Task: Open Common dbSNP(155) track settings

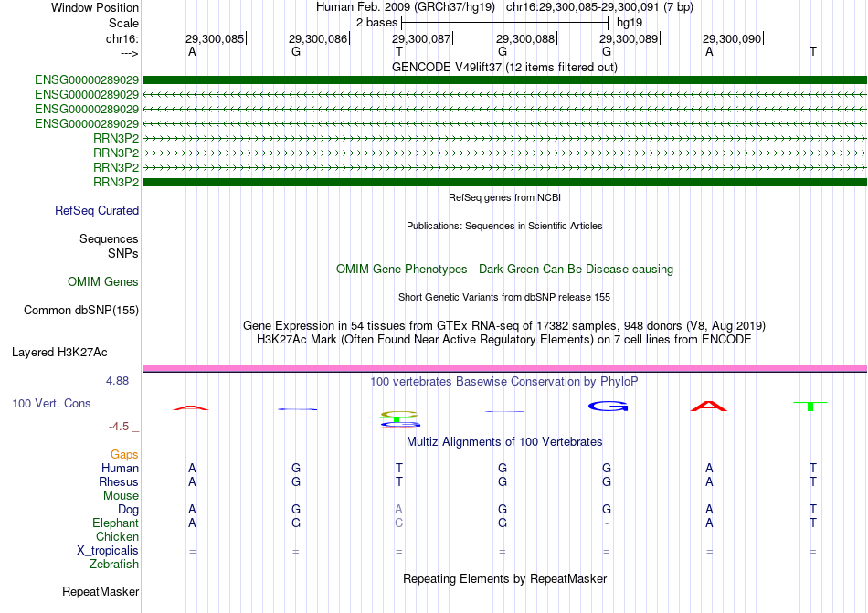Action: (x=81, y=311)
